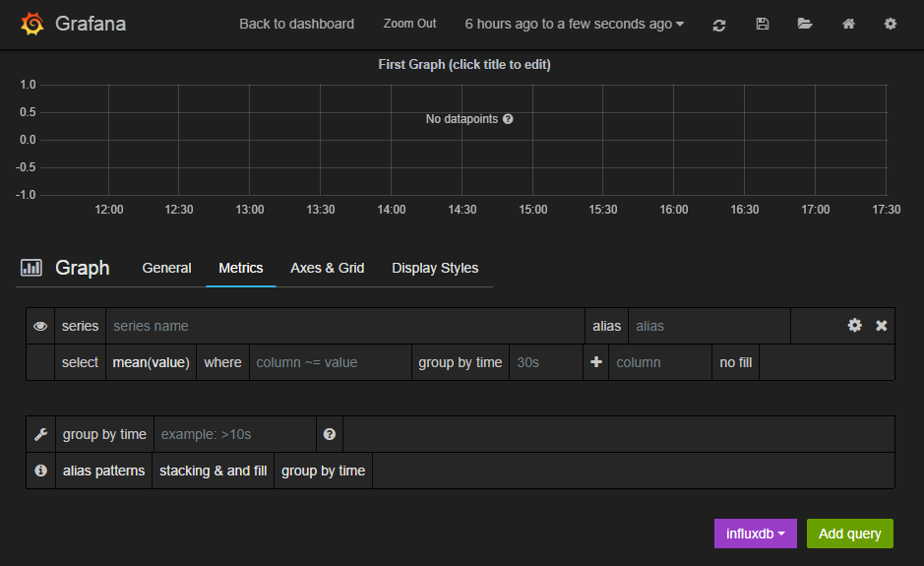This screenshot has width=924, height=566.
Task: Open the time range picker dropdown
Action: [x=574, y=24]
